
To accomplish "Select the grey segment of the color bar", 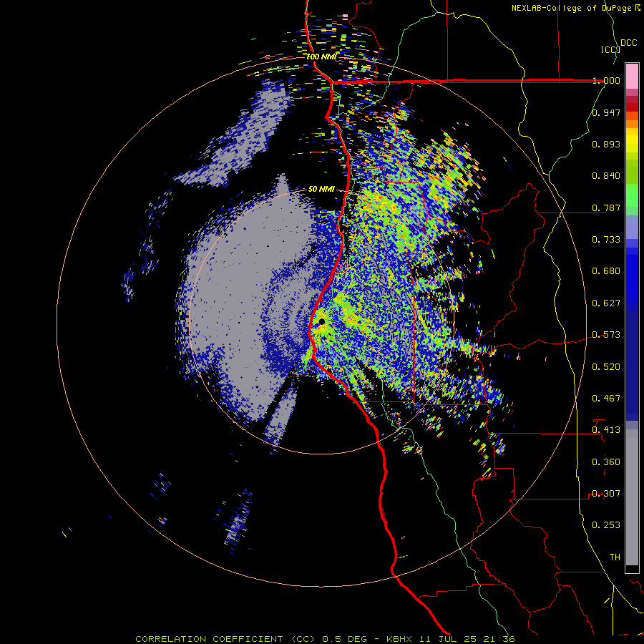I will tap(632, 497).
